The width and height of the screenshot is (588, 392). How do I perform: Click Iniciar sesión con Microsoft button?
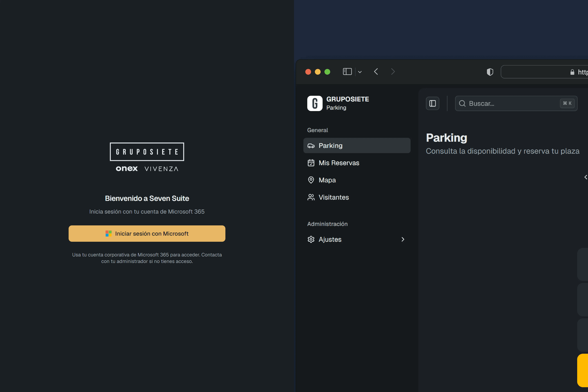tap(147, 234)
